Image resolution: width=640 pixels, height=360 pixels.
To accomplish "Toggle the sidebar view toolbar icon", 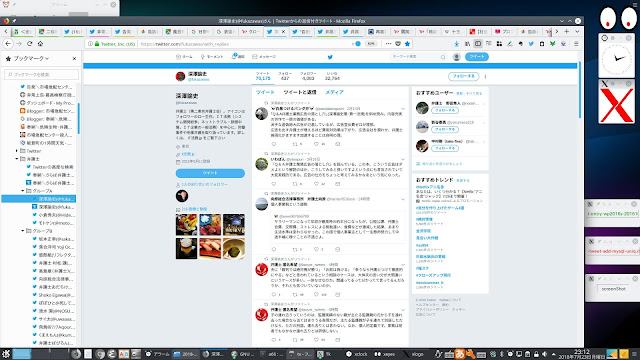I will [x=478, y=44].
